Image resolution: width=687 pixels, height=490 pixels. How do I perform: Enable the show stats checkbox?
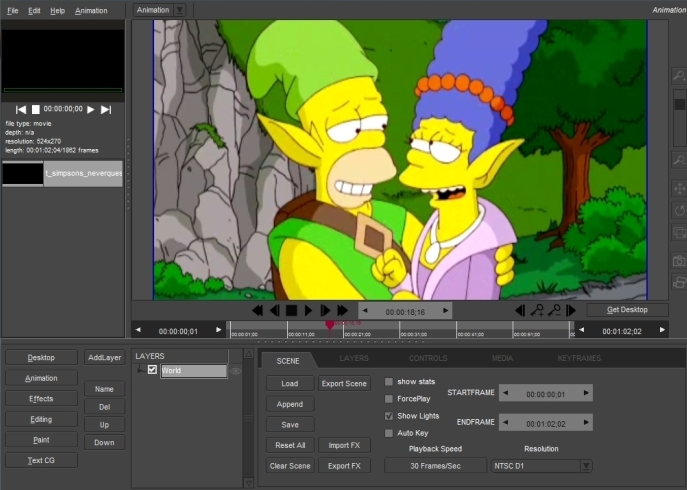pyautogui.click(x=389, y=381)
